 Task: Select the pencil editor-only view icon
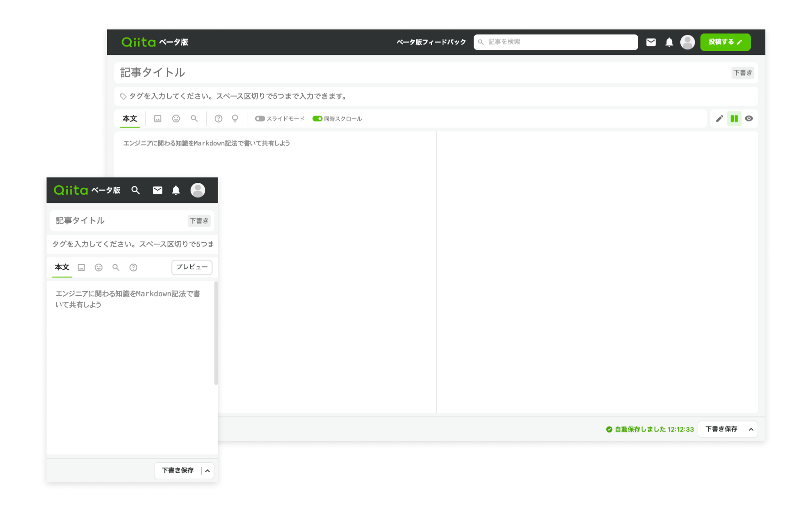(x=719, y=118)
